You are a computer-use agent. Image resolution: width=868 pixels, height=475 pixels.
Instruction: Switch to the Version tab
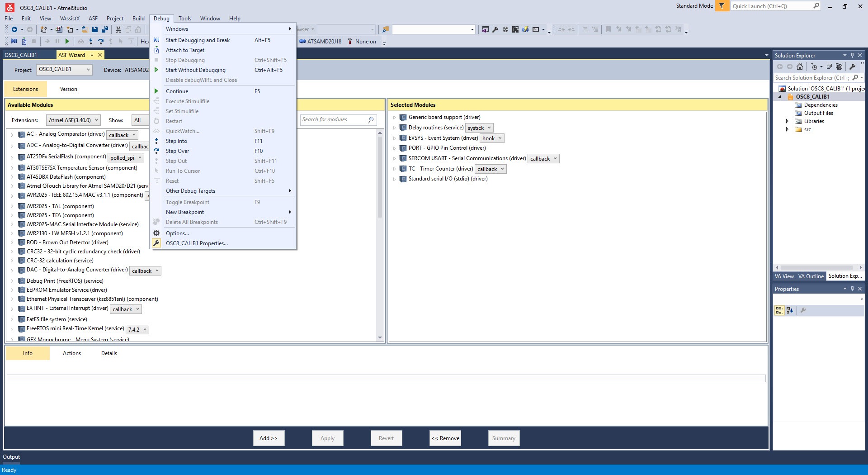[69, 89]
